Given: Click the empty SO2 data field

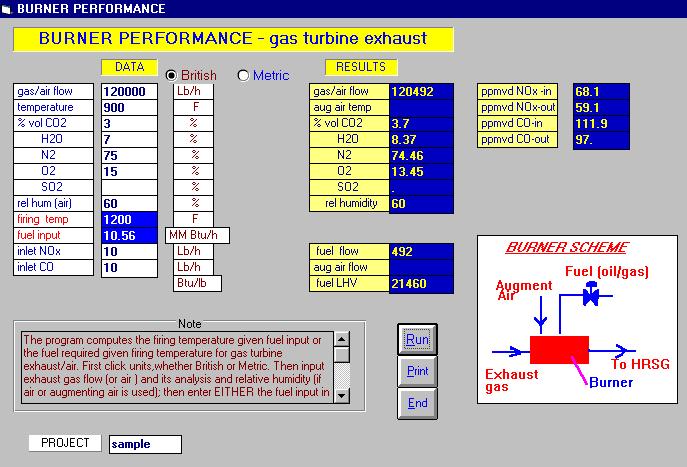Looking at the screenshot, I should (129, 187).
